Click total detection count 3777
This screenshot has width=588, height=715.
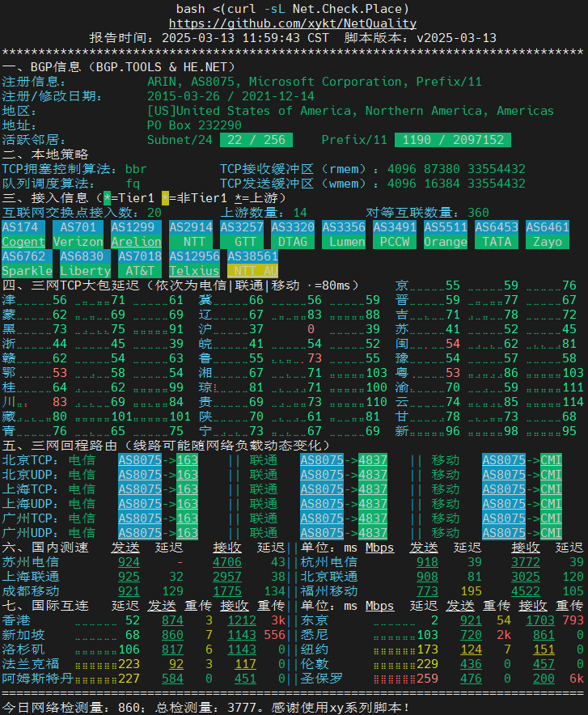pos(242,708)
